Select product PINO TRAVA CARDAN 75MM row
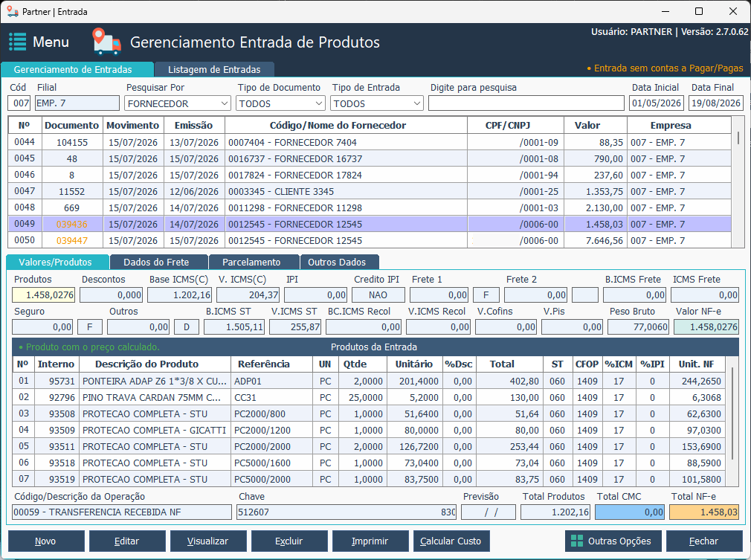This screenshot has height=560, width=751. (369, 398)
